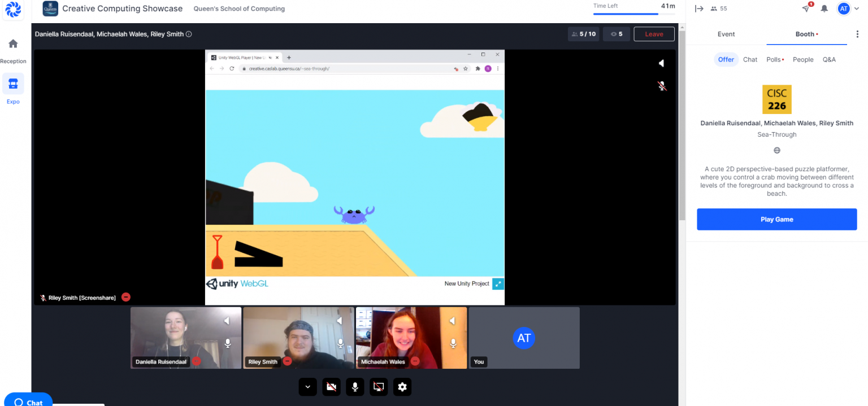Click the info icon beside Riley Smith title

click(x=189, y=34)
